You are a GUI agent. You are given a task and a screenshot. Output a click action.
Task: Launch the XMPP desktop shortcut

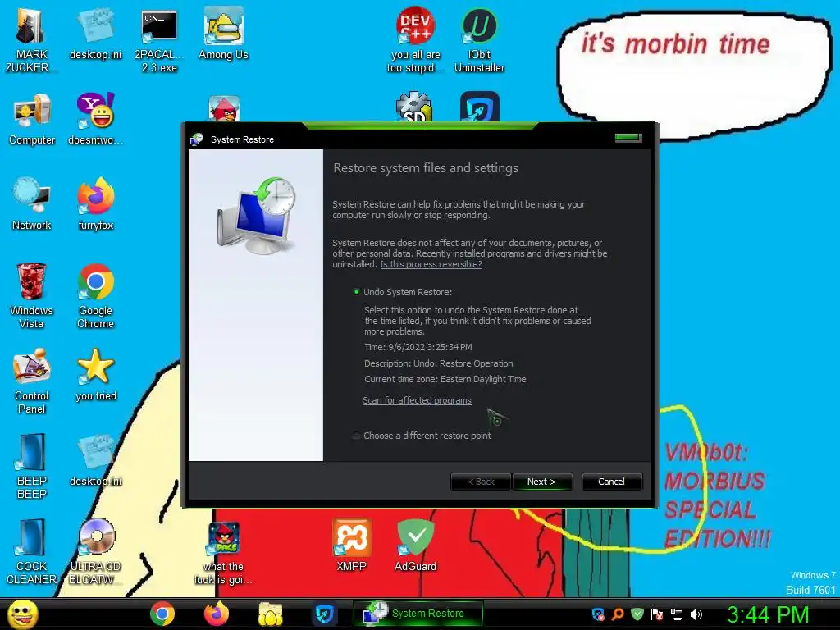click(x=351, y=546)
